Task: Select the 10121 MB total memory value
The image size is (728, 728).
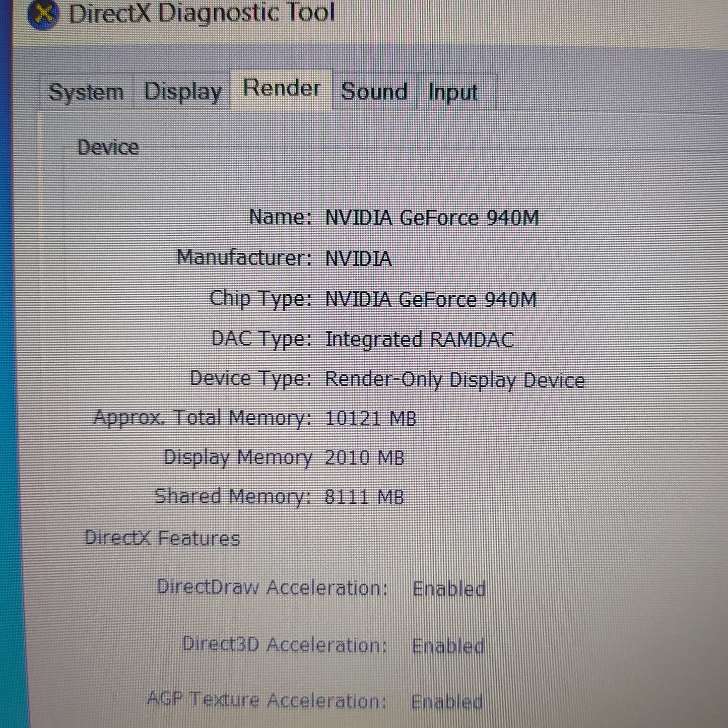Action: 370,418
